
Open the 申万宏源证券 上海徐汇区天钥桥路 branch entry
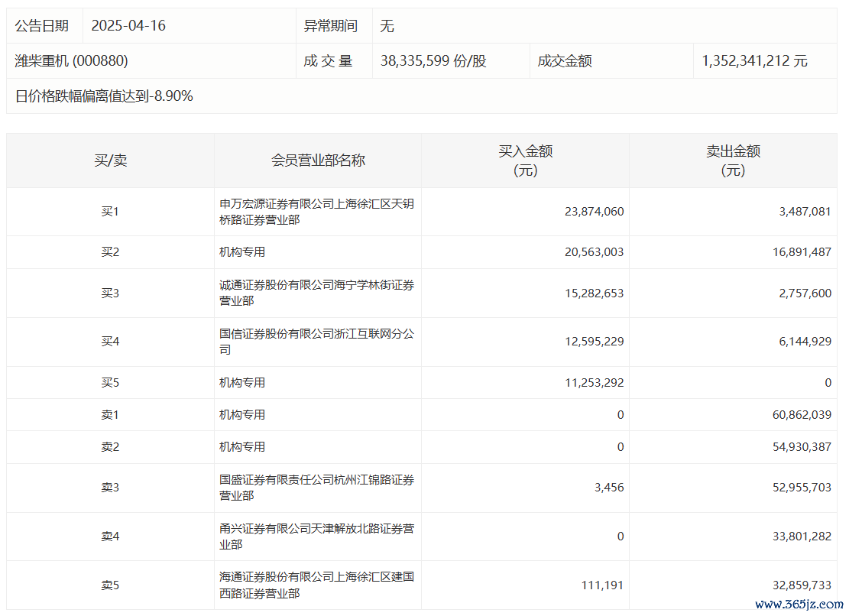316,212
